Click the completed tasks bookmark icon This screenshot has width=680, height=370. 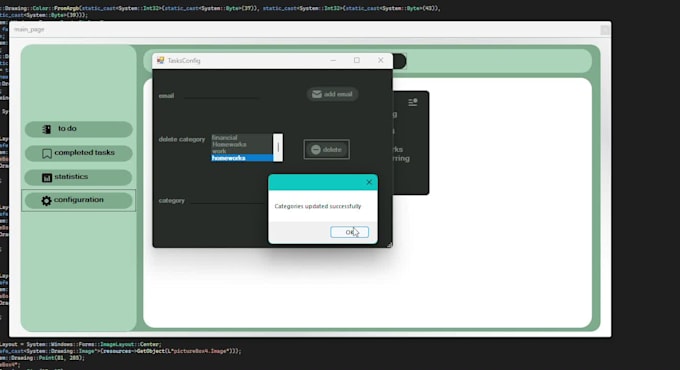(x=47, y=154)
